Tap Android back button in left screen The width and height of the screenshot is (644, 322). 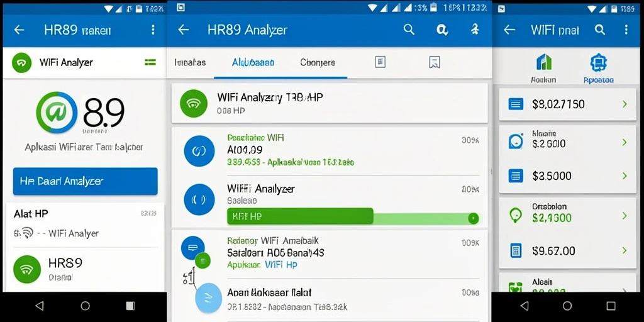point(40,306)
